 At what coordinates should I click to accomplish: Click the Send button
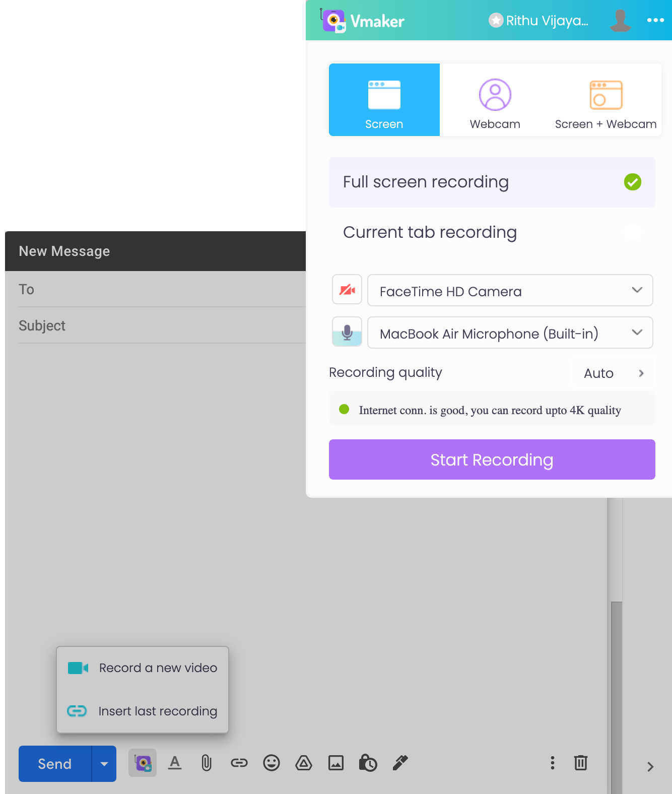[x=55, y=764]
